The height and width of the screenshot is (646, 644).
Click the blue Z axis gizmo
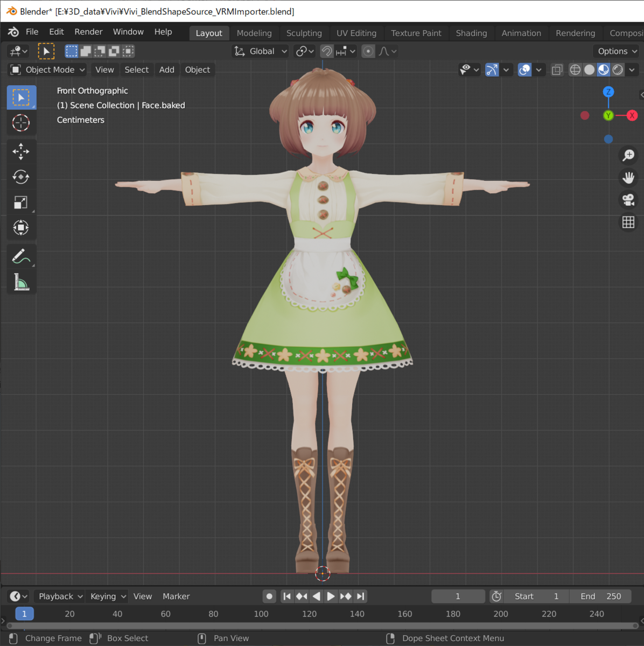[x=608, y=92]
